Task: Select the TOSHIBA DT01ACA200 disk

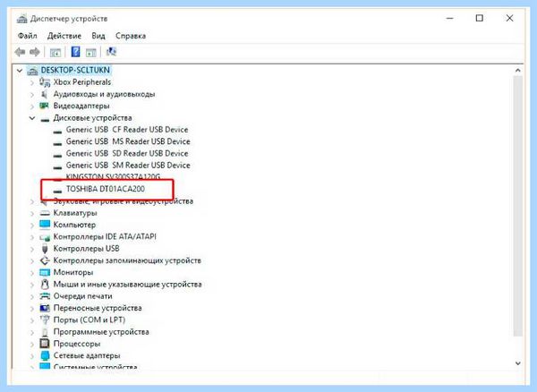Action: point(106,189)
